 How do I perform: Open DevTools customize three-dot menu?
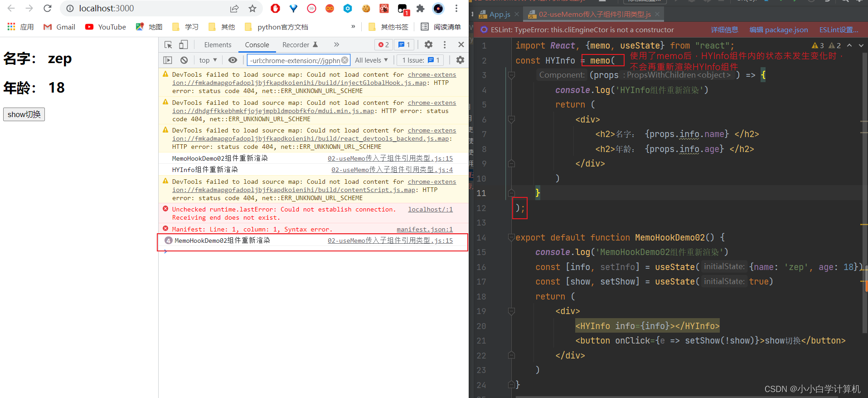click(445, 44)
